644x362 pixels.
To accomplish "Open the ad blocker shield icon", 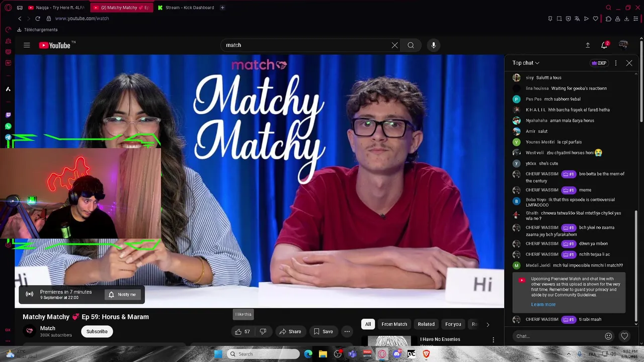I will 569,19.
